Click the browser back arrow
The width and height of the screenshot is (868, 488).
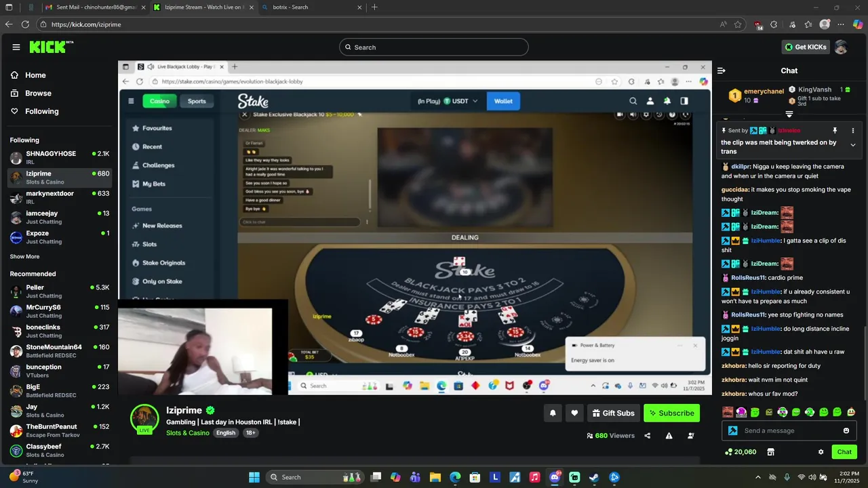point(8,24)
